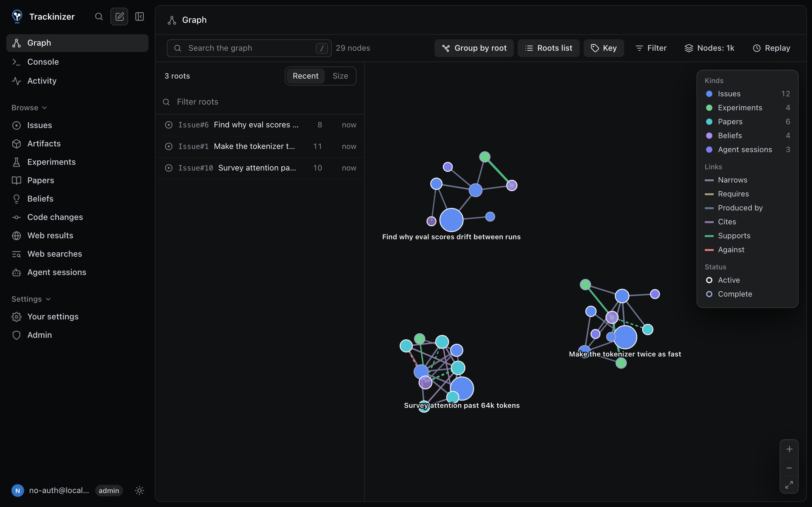
Task: Toggle the Roots list panel
Action: (x=548, y=48)
